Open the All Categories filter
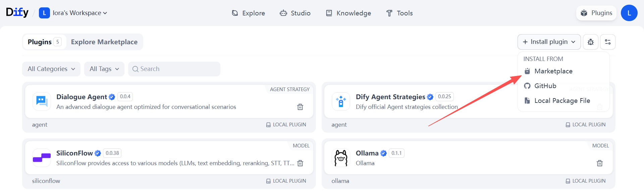The image size is (644, 193). coord(51,69)
